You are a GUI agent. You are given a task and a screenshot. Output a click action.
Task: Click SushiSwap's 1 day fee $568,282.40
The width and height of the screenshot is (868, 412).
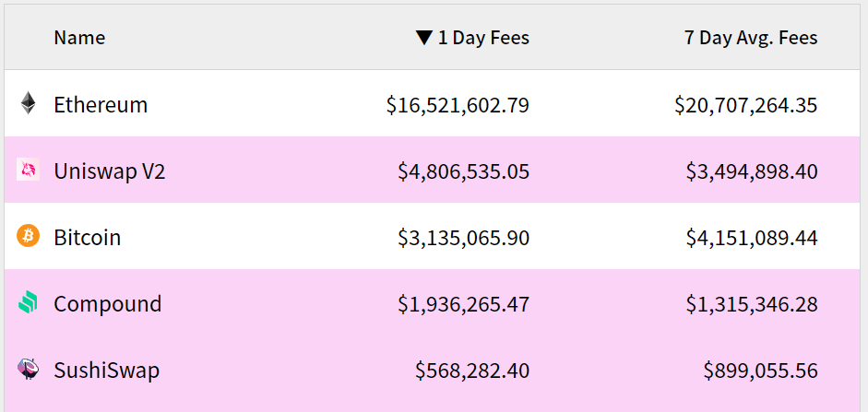click(x=472, y=371)
